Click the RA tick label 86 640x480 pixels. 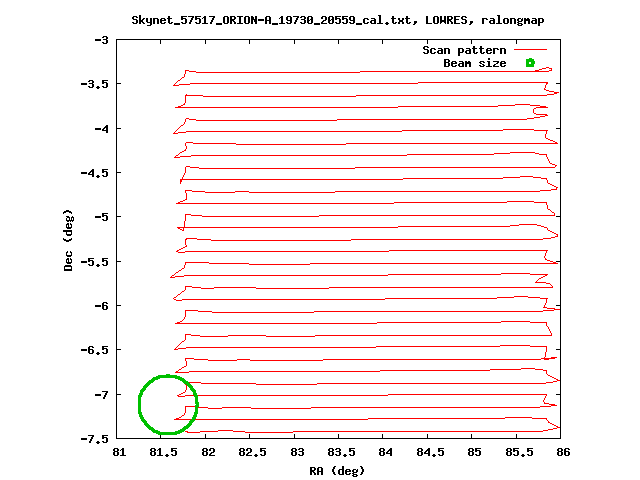tap(563, 452)
